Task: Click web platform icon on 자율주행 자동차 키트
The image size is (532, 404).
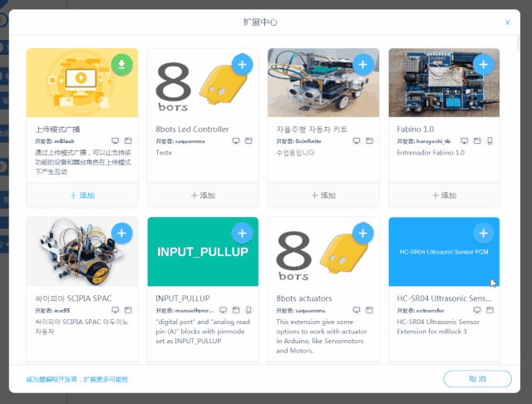Action: (369, 140)
